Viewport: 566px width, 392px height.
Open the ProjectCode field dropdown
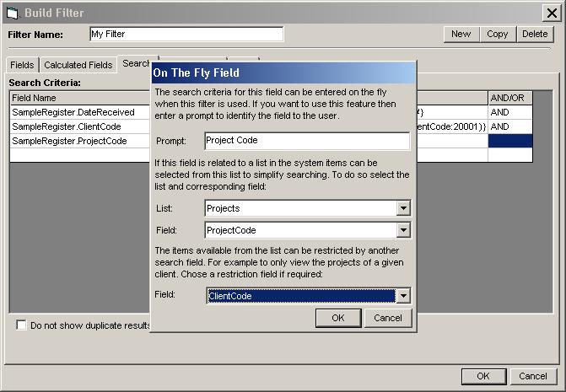coord(403,230)
